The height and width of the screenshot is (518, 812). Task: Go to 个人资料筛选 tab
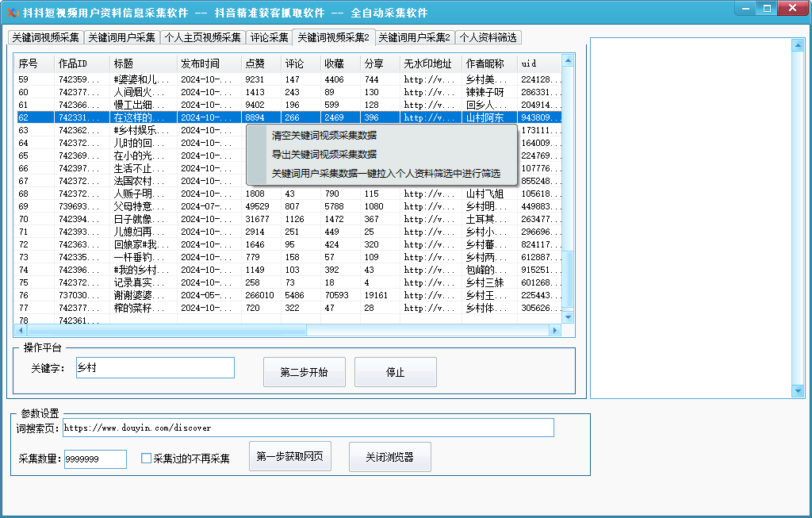point(488,38)
